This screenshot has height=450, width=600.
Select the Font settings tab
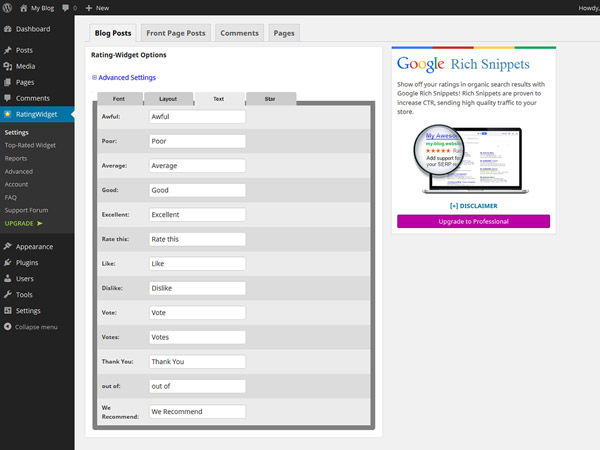(119, 99)
